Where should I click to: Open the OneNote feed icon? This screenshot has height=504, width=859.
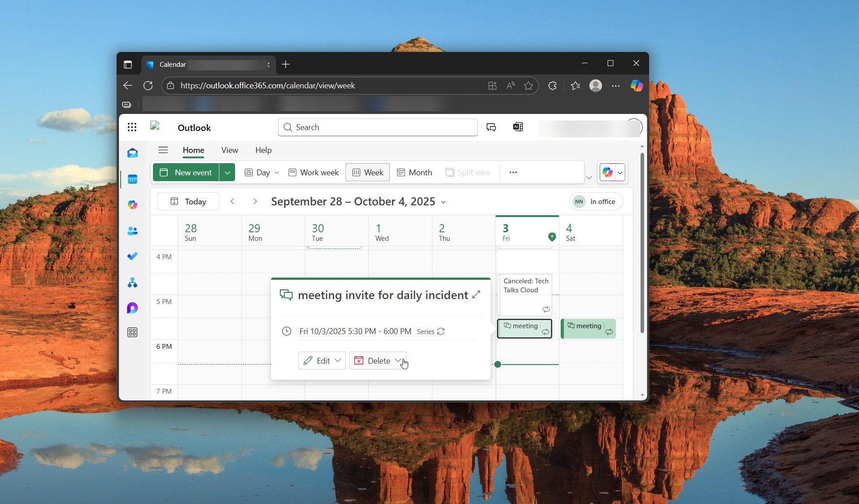point(518,127)
